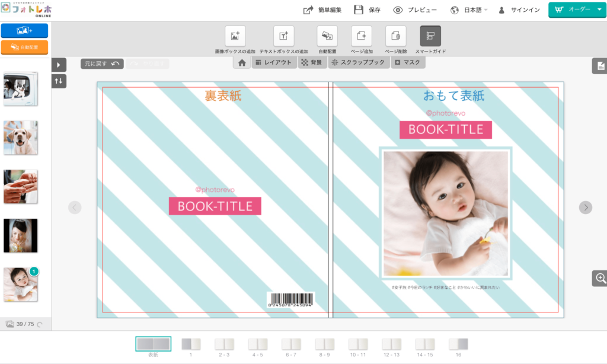The width and height of the screenshot is (607, 364).
Task: Click the delete page icon
Action: (x=395, y=36)
